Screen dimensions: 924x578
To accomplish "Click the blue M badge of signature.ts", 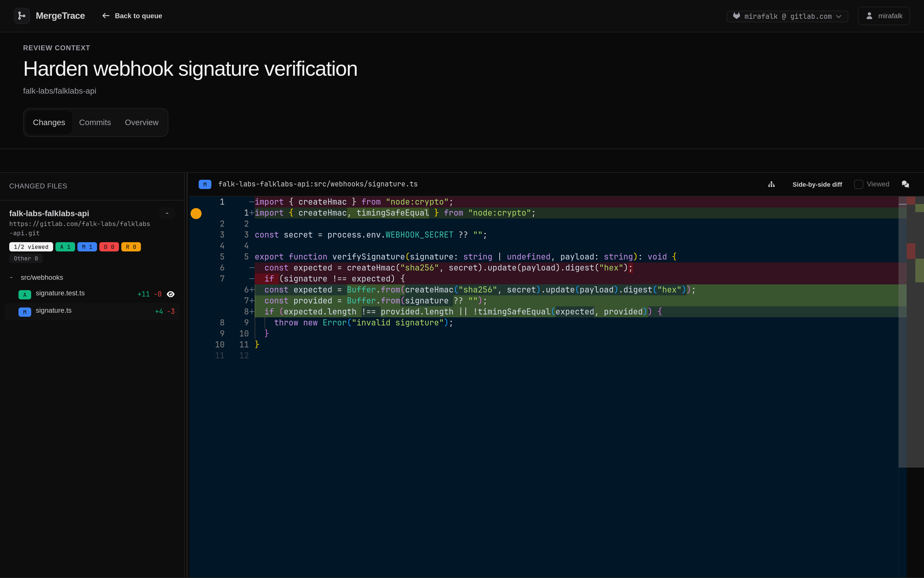I will click(x=25, y=312).
